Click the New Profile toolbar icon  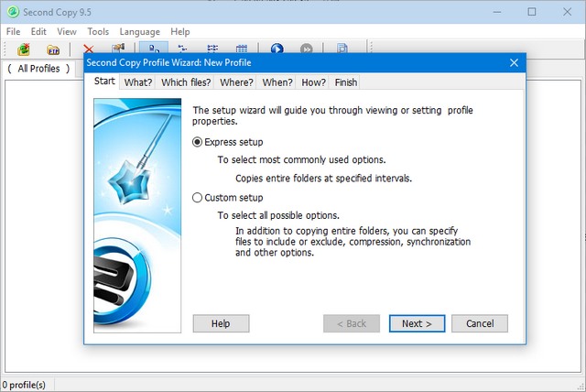24,49
